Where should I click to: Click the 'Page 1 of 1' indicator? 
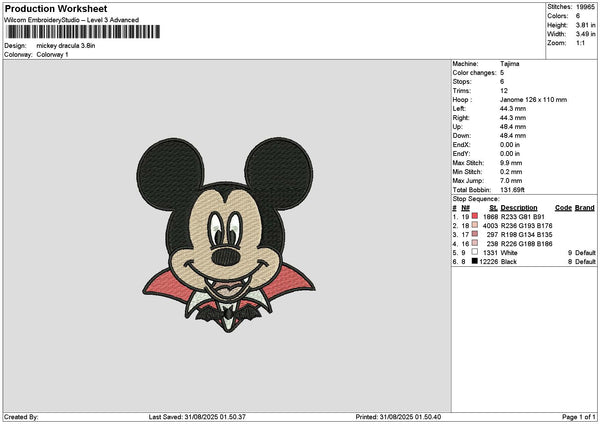pyautogui.click(x=579, y=417)
